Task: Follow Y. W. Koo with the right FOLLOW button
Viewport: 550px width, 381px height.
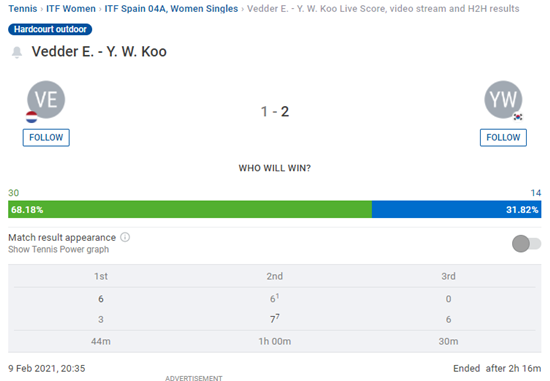Action: click(503, 138)
